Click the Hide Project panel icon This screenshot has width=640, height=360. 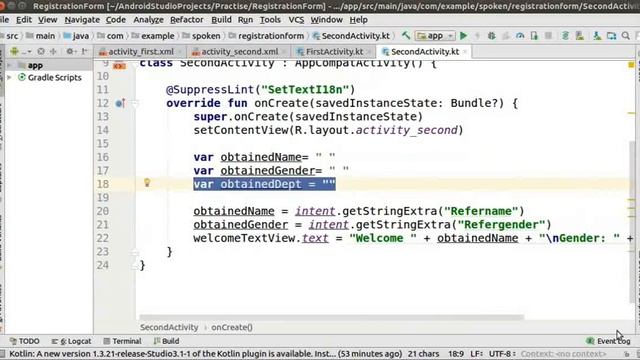[84, 51]
